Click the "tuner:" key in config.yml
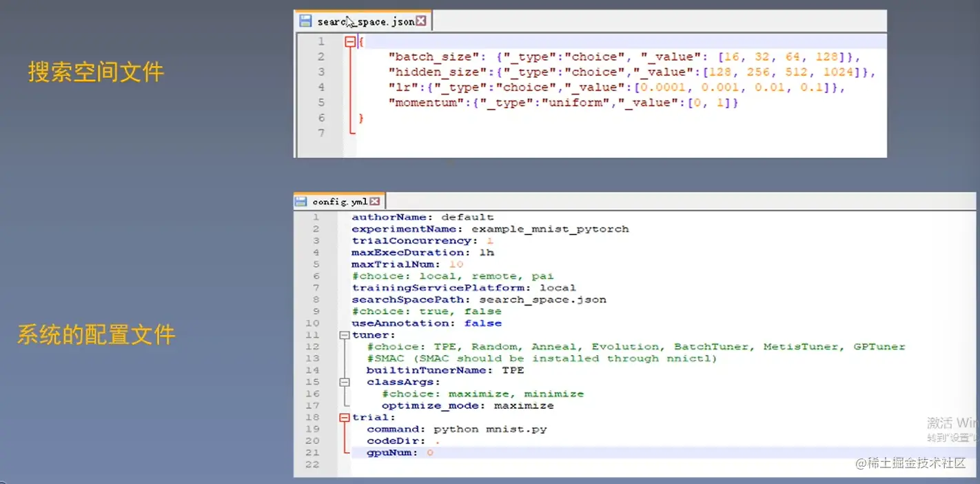Viewport: 980px width, 484px height. [x=374, y=335]
